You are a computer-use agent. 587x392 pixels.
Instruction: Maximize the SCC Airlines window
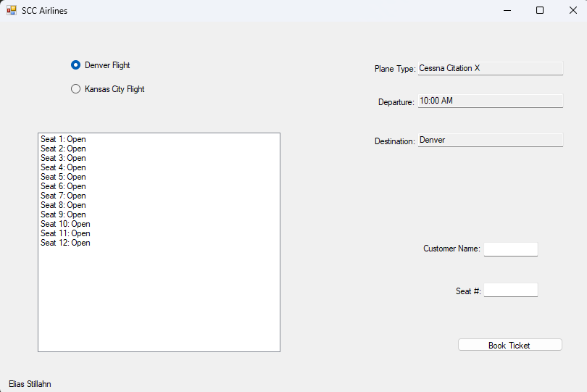click(539, 11)
